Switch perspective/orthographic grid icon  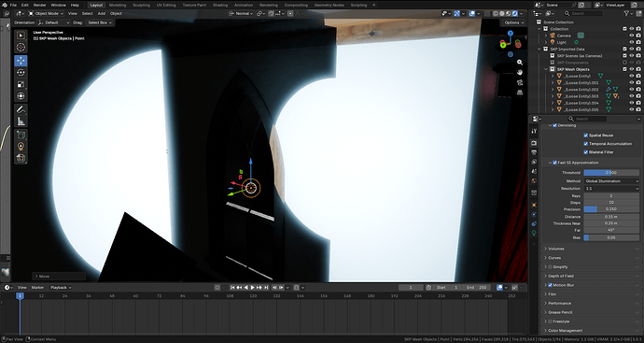[x=520, y=93]
